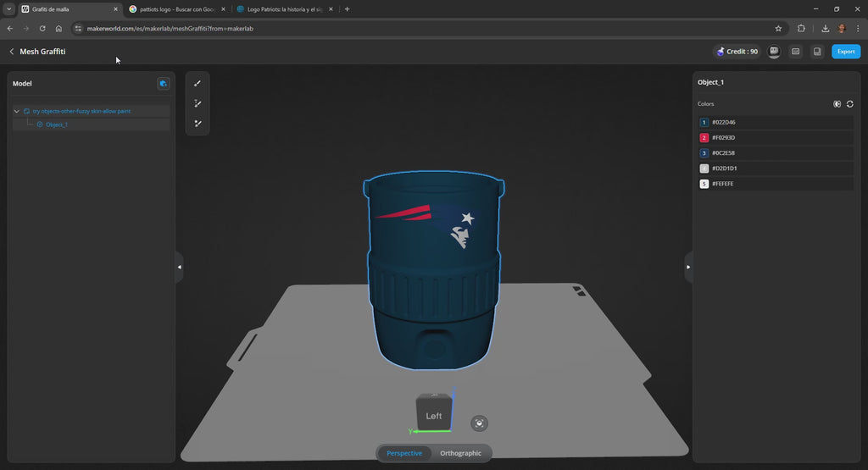Click the browser forward button
This screenshot has width=868, height=470.
pos(25,29)
